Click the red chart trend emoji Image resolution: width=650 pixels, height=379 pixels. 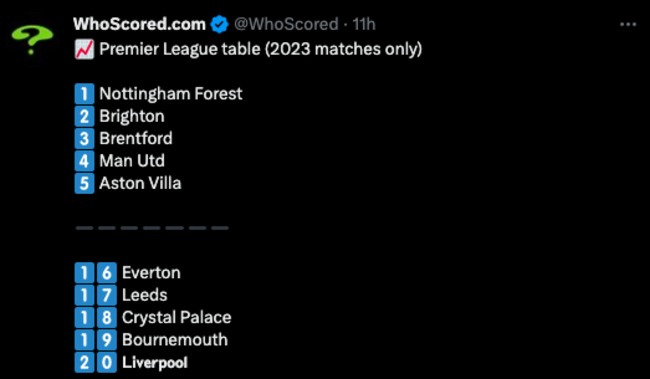coord(85,50)
